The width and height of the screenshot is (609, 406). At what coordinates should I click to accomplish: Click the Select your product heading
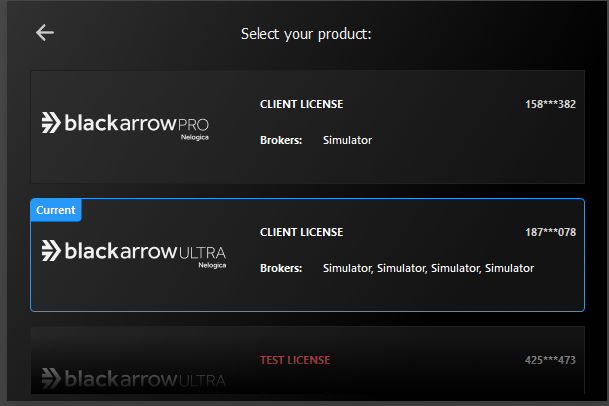click(306, 34)
